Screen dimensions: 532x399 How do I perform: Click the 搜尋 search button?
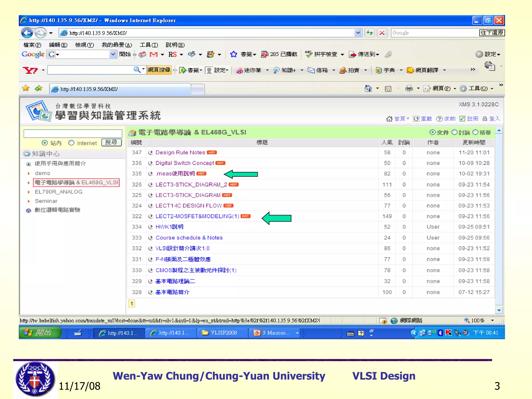[x=111, y=142]
